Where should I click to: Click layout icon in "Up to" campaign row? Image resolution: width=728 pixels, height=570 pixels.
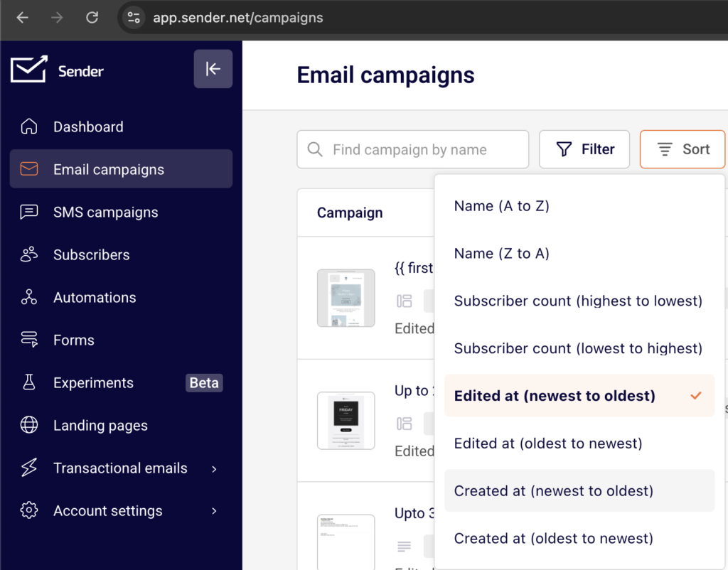click(404, 424)
